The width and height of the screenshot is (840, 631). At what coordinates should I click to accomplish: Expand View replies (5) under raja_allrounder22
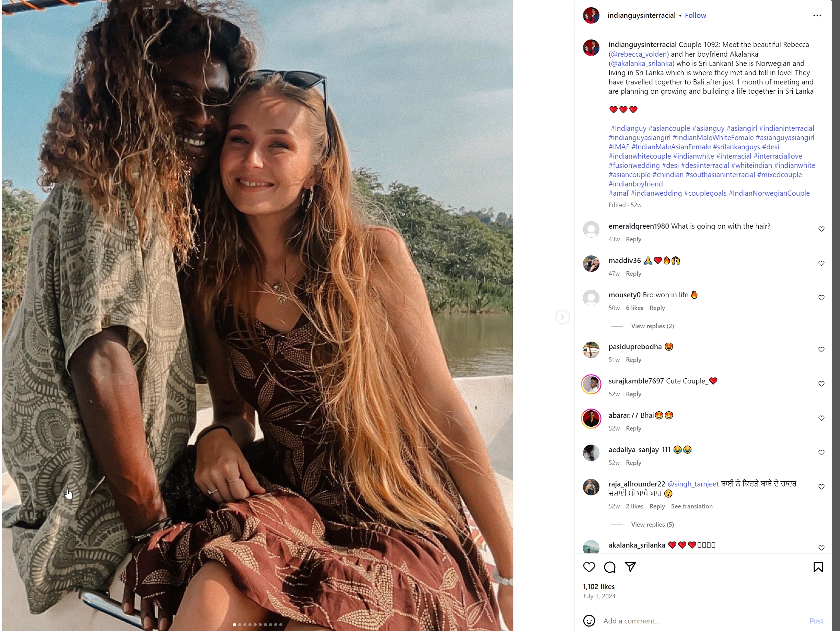(652, 524)
